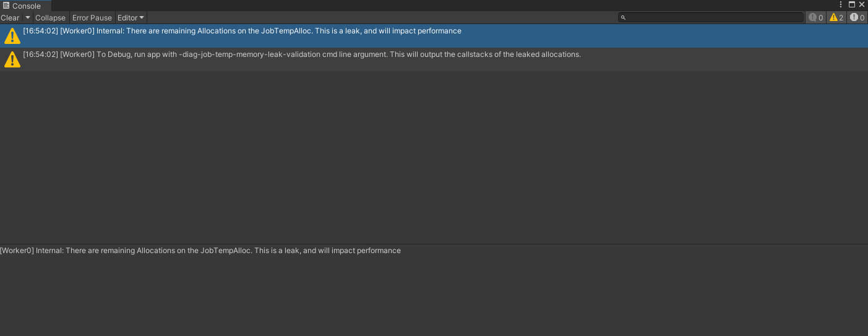Click the Clear button
868x336 pixels.
click(11, 18)
